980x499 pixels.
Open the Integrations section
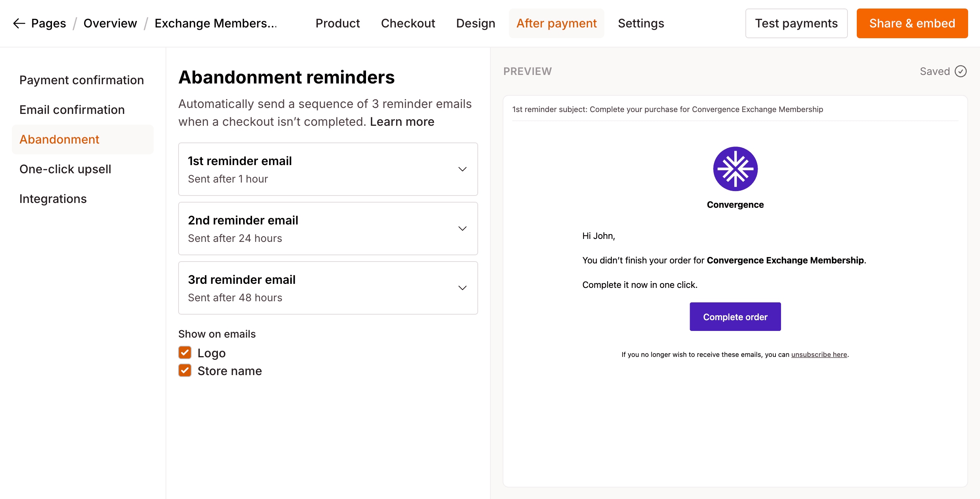[x=53, y=198]
